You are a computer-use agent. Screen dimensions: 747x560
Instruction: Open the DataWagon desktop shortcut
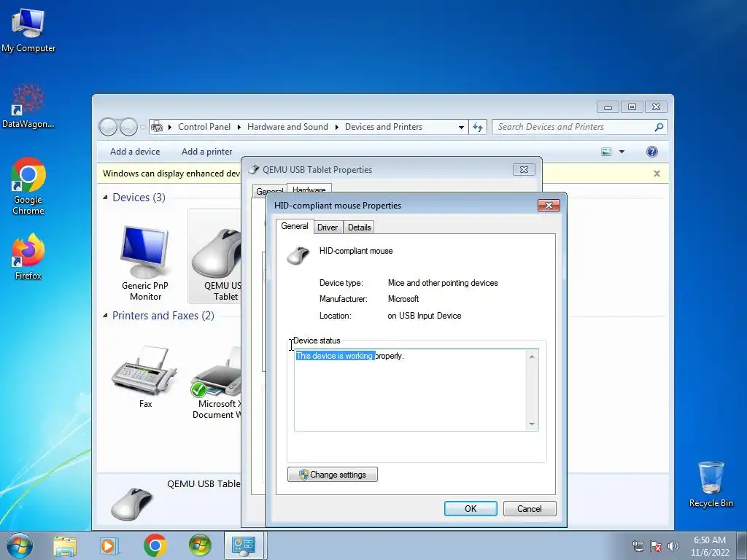pos(28,106)
